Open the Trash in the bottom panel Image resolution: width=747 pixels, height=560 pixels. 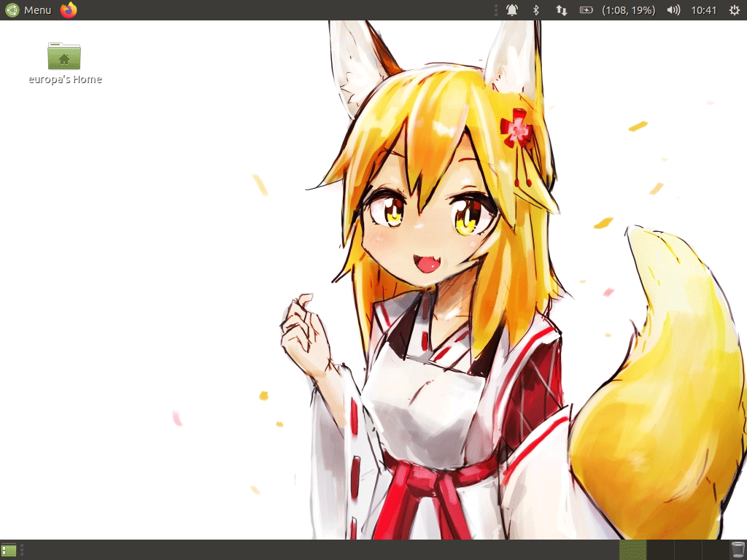point(738,550)
